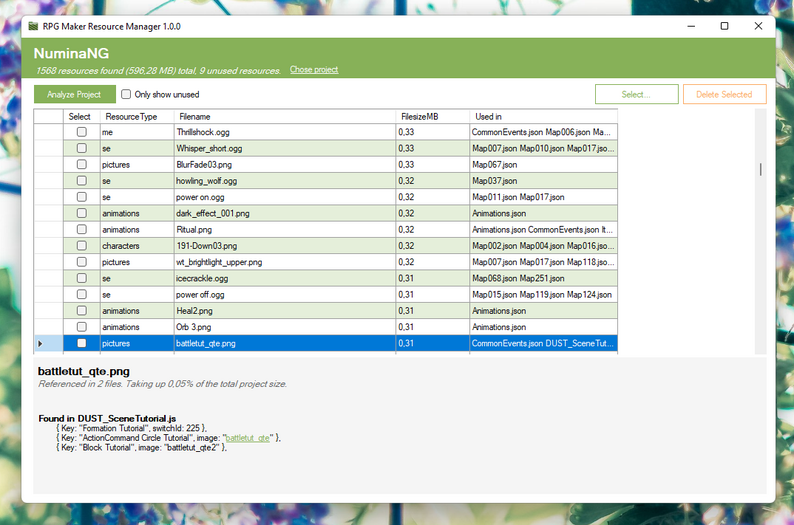
Task: Check the box for power on.ogg
Action: (82, 197)
